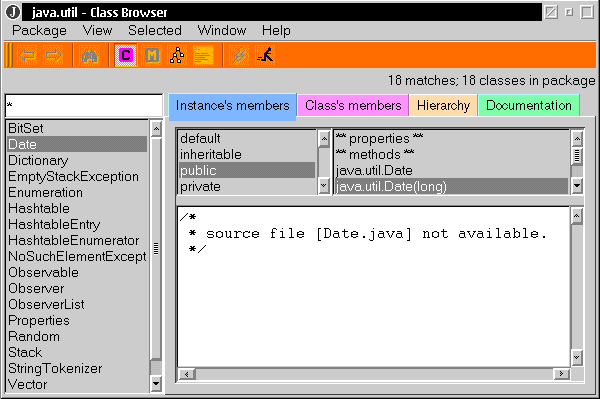Select Observer in the class list
Viewport: 600px width, 399px height.
[77, 288]
